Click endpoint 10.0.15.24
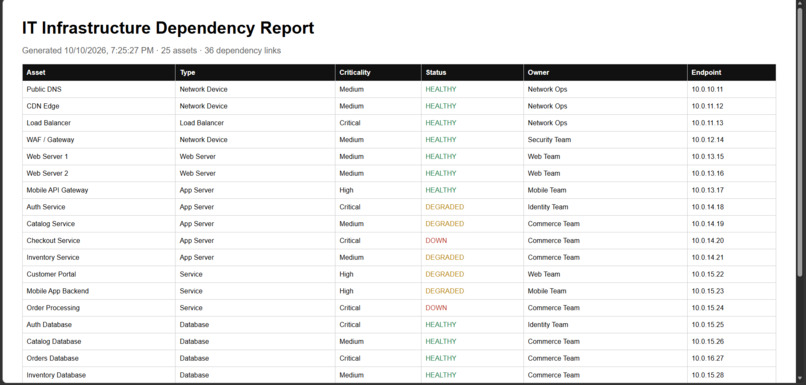 (707, 308)
